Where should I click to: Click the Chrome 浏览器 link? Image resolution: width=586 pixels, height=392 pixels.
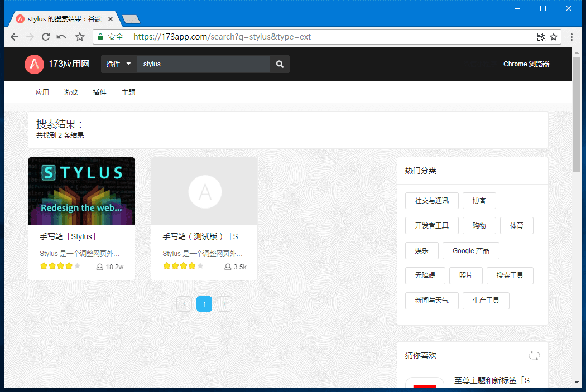click(x=526, y=64)
